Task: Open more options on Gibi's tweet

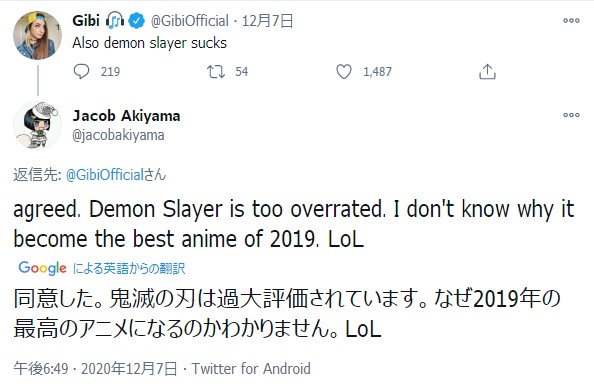Action: tap(571, 20)
